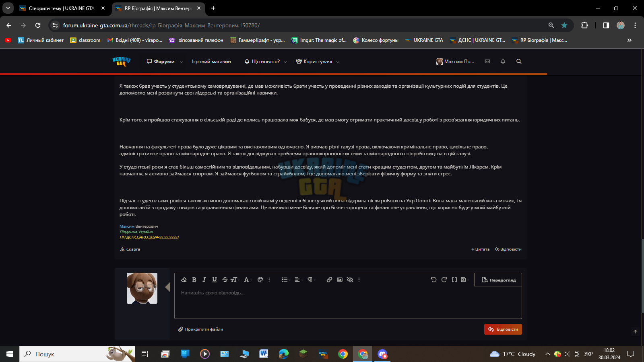Screen dimensions: 644x362
Task: Open the list options dropdown
Action: 285,280
